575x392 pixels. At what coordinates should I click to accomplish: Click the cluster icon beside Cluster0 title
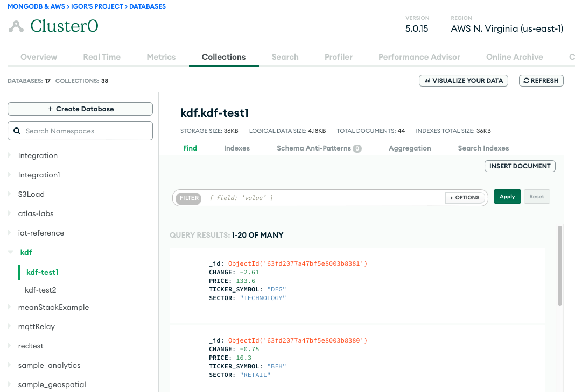(16, 26)
